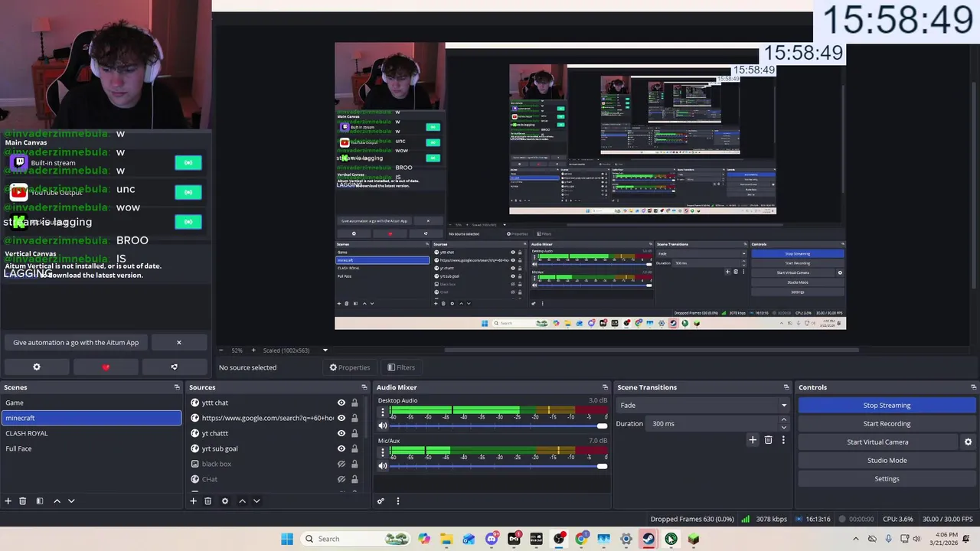Remove the selected scene using the Scenes trash icon

[23, 501]
